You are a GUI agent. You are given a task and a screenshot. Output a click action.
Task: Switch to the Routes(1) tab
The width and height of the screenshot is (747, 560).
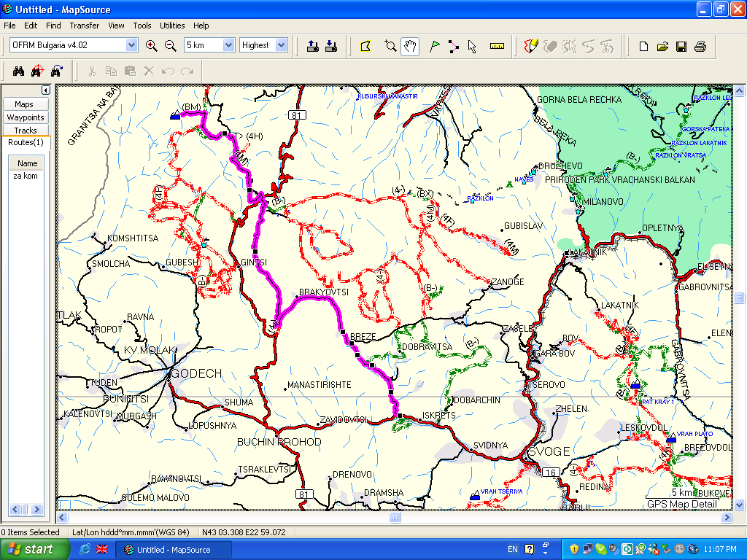click(26, 142)
